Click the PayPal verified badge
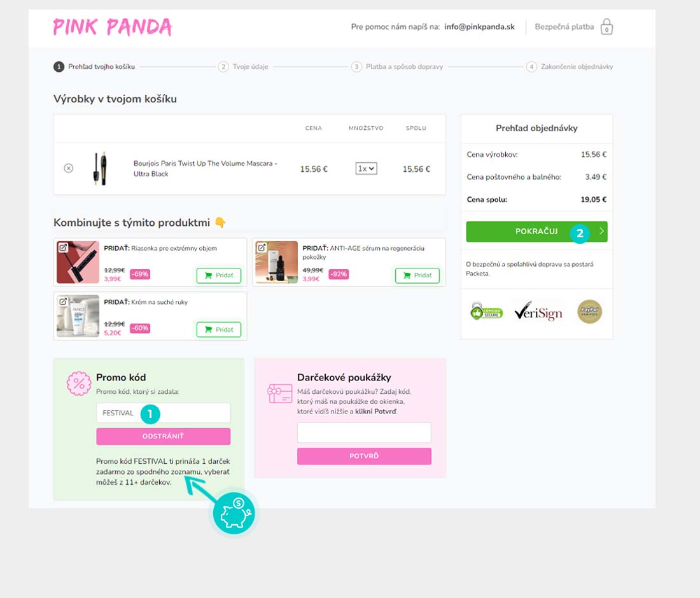 (589, 312)
